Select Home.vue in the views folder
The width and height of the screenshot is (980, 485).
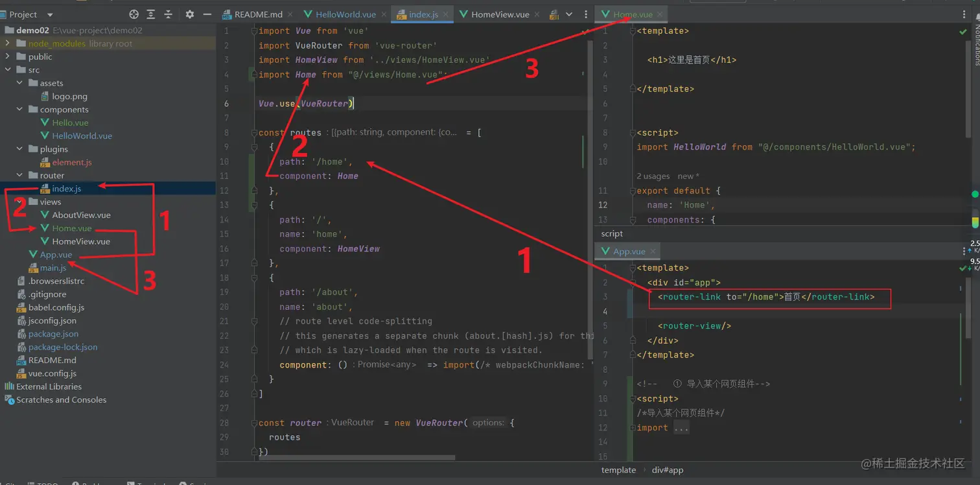coord(71,228)
